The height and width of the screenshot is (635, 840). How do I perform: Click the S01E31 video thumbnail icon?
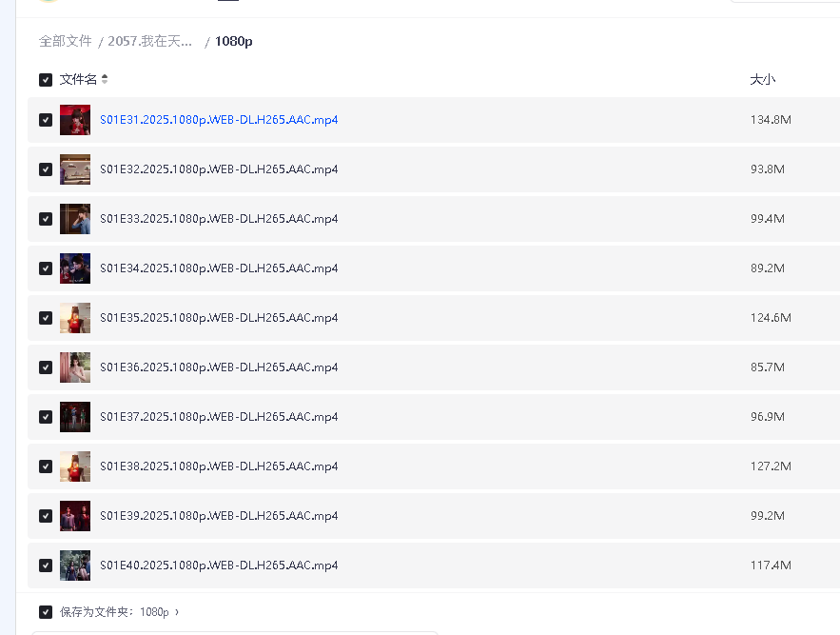pos(75,120)
